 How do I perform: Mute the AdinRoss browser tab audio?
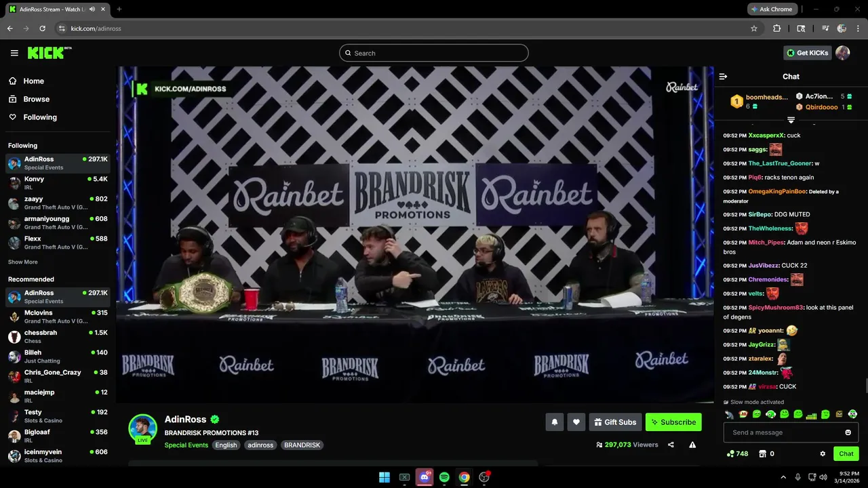[92, 9]
